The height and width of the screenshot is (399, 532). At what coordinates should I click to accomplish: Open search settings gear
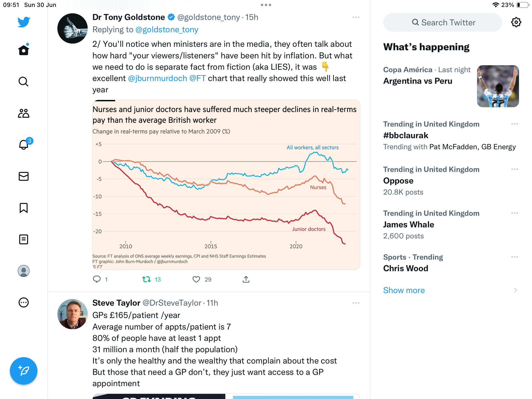click(516, 22)
